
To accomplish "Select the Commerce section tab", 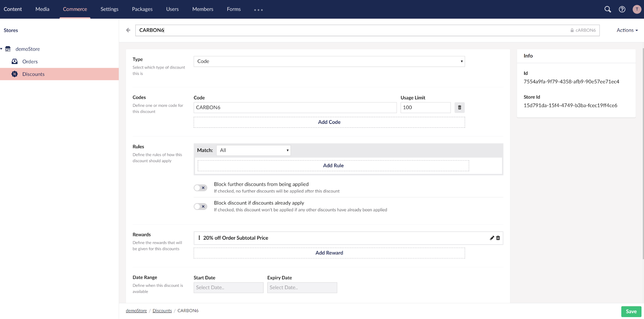I will pyautogui.click(x=75, y=9).
